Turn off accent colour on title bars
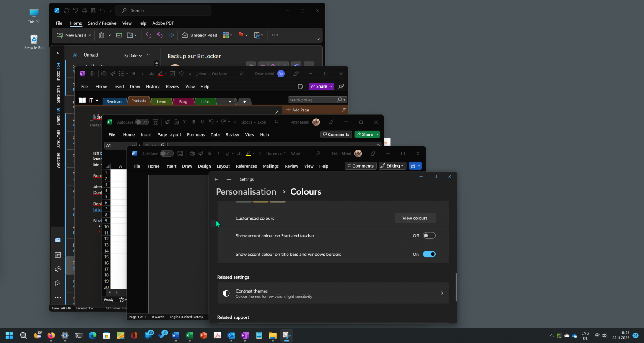The height and width of the screenshot is (343, 644). tap(429, 254)
